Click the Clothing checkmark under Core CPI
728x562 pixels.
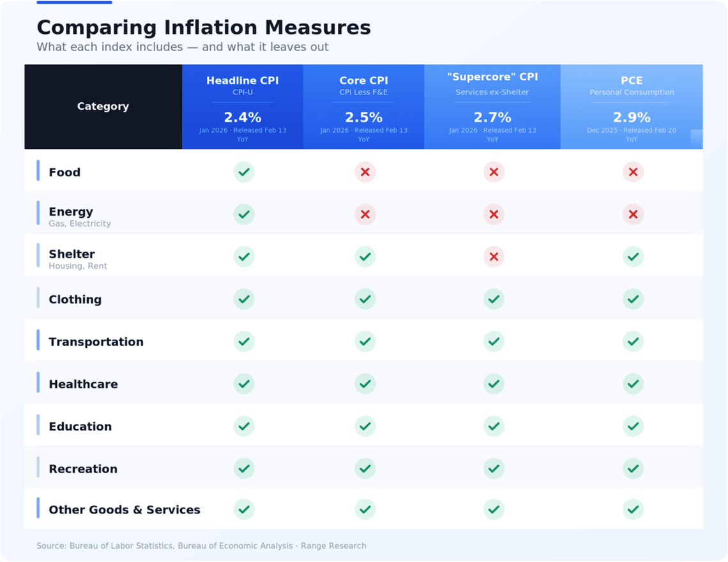click(x=365, y=299)
